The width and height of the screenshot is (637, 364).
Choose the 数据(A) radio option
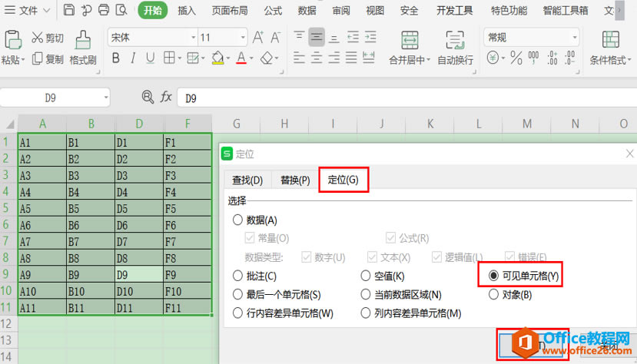237,220
